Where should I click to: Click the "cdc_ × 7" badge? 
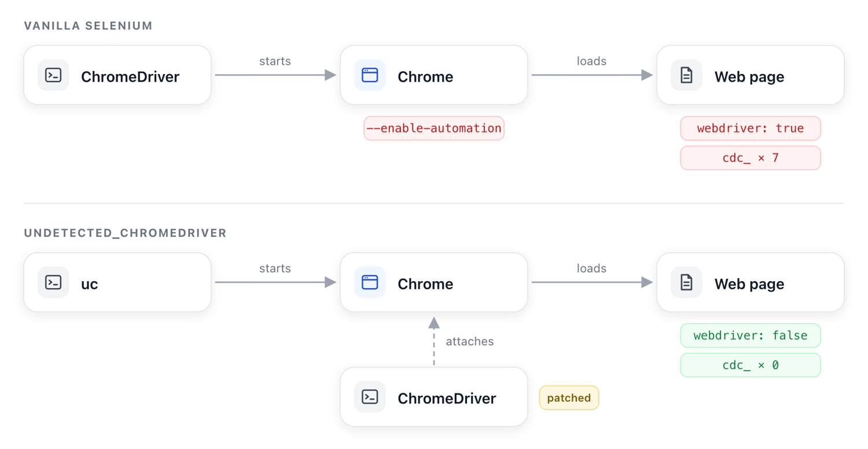tap(751, 158)
